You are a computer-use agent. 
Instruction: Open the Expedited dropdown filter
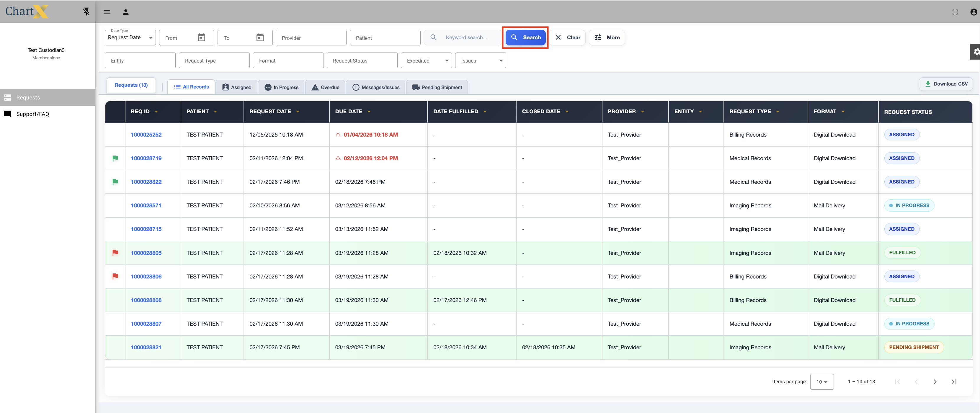426,61
